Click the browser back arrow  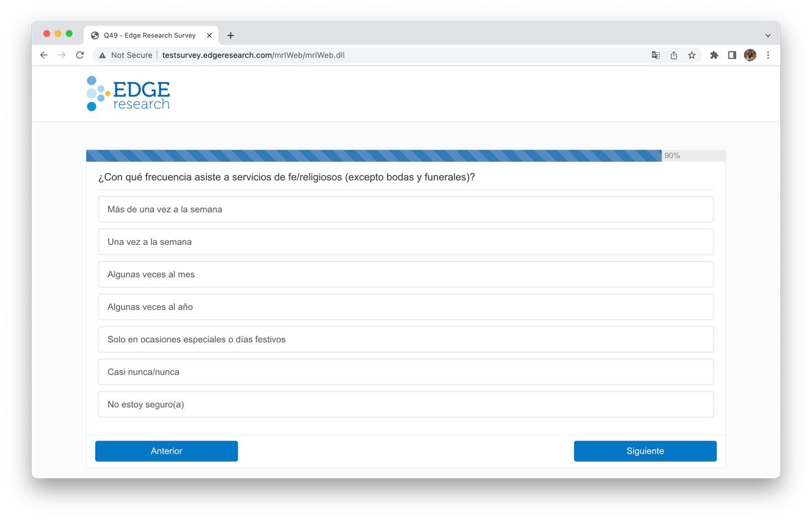coord(44,55)
